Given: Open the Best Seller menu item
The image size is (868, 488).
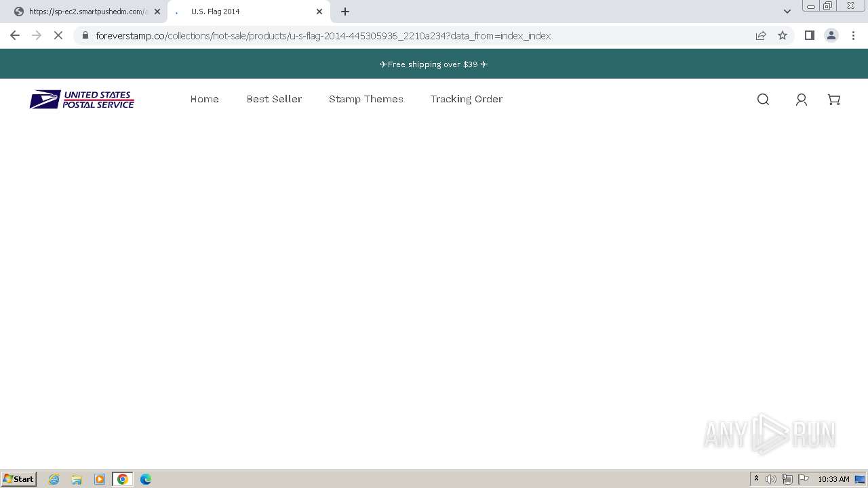Looking at the screenshot, I should pyautogui.click(x=274, y=99).
